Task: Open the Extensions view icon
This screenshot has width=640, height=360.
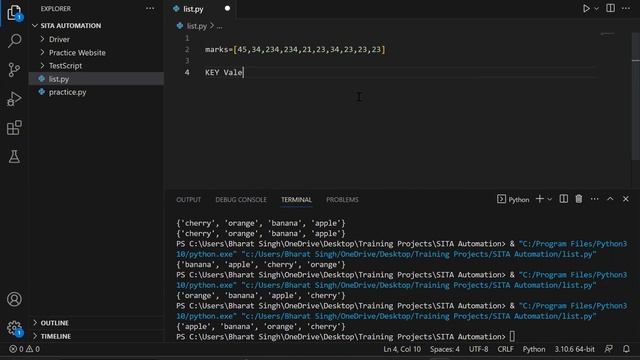Action: point(14,128)
